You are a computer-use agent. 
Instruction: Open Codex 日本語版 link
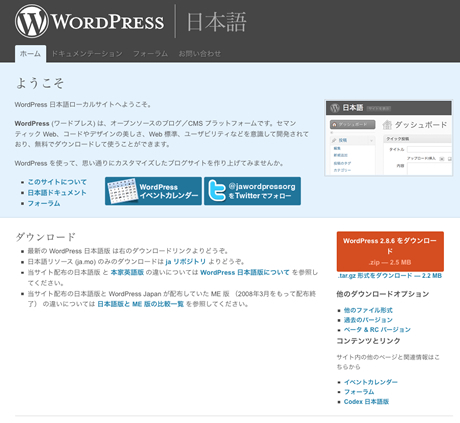point(366,402)
